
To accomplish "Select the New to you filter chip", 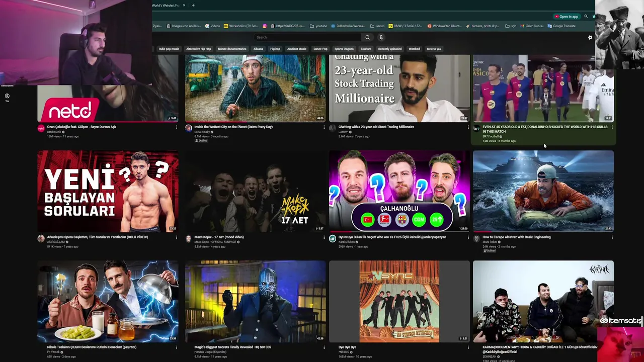I will coord(434,49).
